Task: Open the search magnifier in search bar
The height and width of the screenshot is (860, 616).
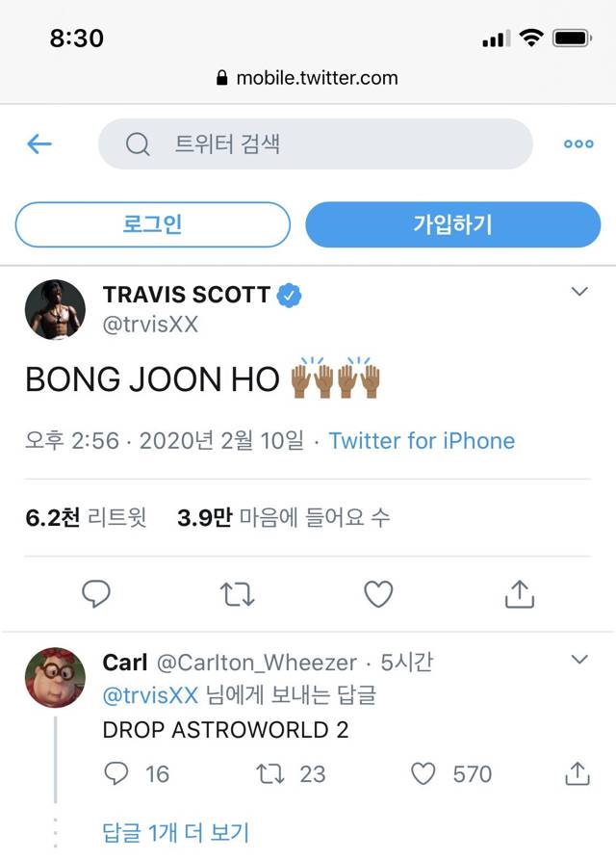Action: [x=137, y=143]
